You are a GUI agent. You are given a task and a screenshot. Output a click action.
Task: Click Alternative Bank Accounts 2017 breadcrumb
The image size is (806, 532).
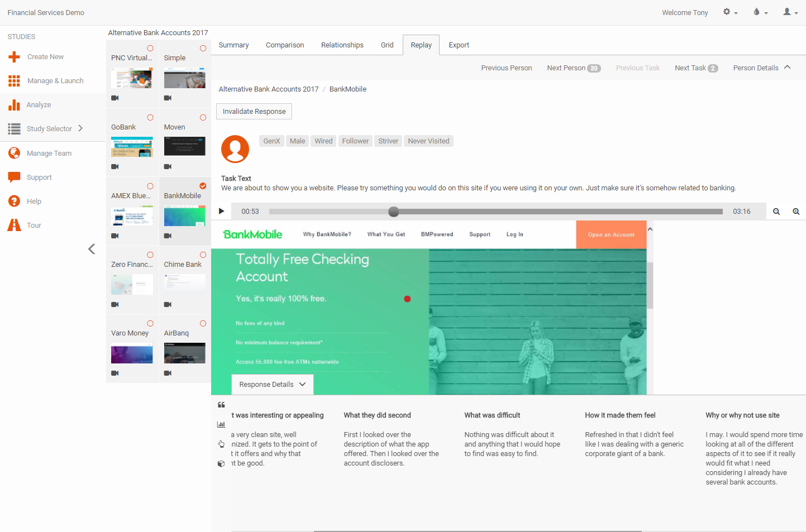click(x=269, y=89)
